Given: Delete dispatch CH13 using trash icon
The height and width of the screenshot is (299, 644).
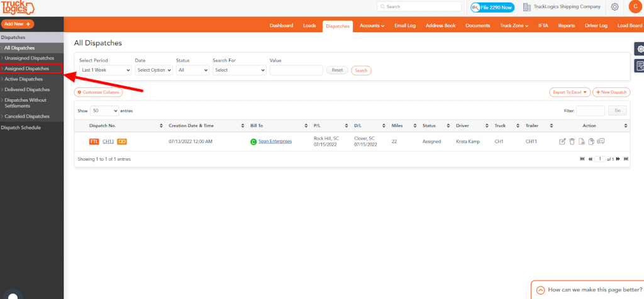Looking at the screenshot, I should [572, 141].
